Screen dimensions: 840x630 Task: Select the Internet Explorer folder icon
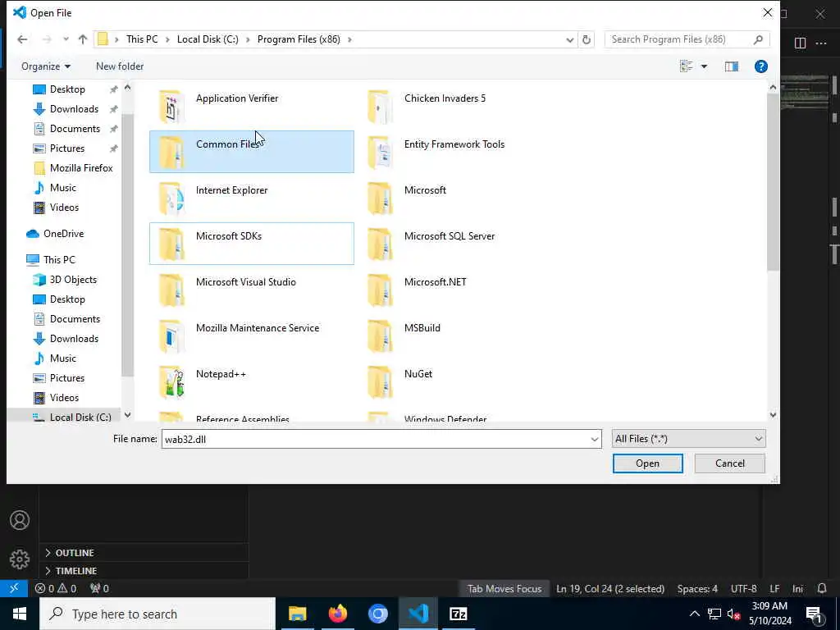[172, 199]
